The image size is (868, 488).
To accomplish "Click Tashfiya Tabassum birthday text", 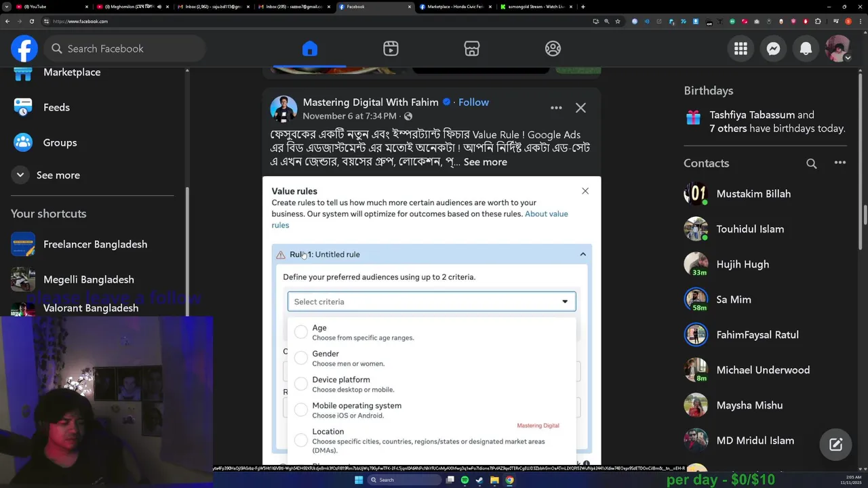I will [752, 115].
